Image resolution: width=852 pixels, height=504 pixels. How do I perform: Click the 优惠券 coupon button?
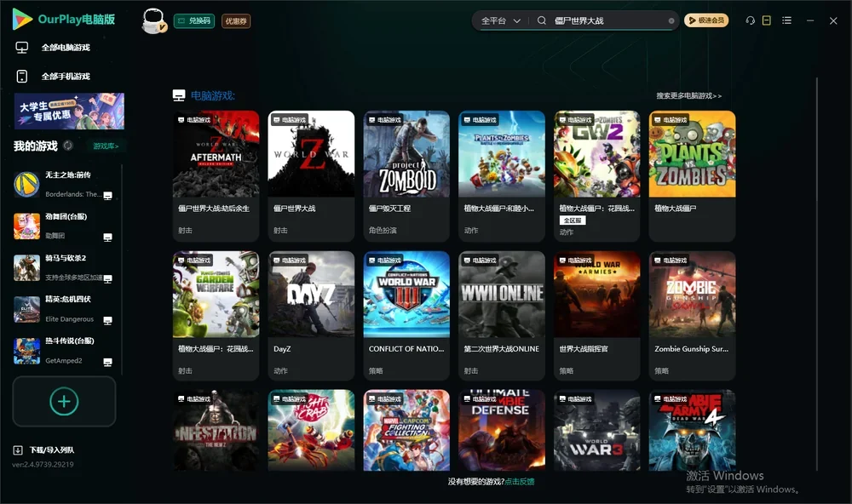point(236,20)
